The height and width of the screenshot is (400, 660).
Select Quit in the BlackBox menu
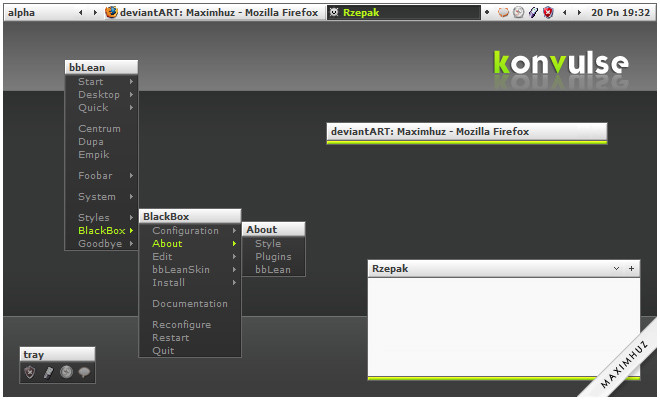190,351
